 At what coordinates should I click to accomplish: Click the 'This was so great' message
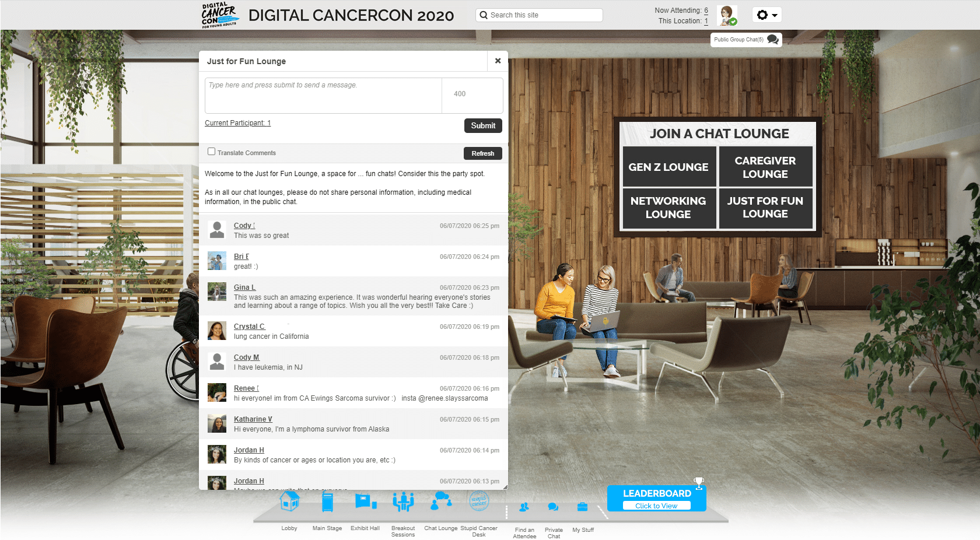(x=261, y=236)
